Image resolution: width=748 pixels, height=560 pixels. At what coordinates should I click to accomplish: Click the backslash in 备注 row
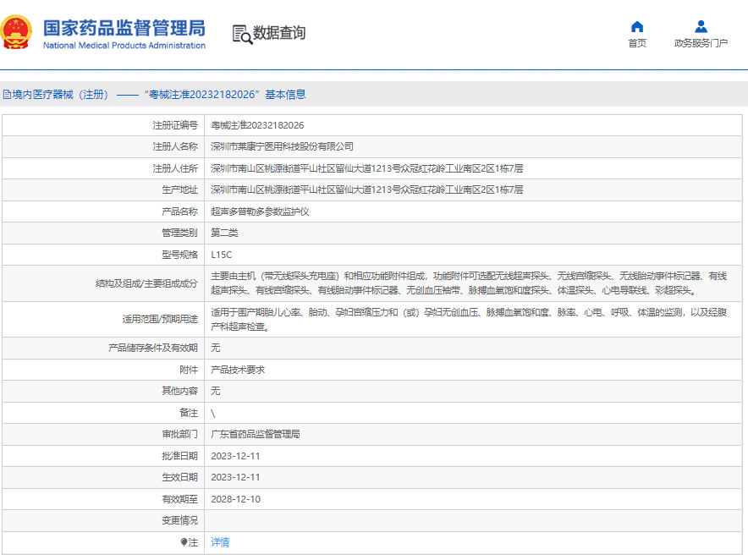[212, 414]
